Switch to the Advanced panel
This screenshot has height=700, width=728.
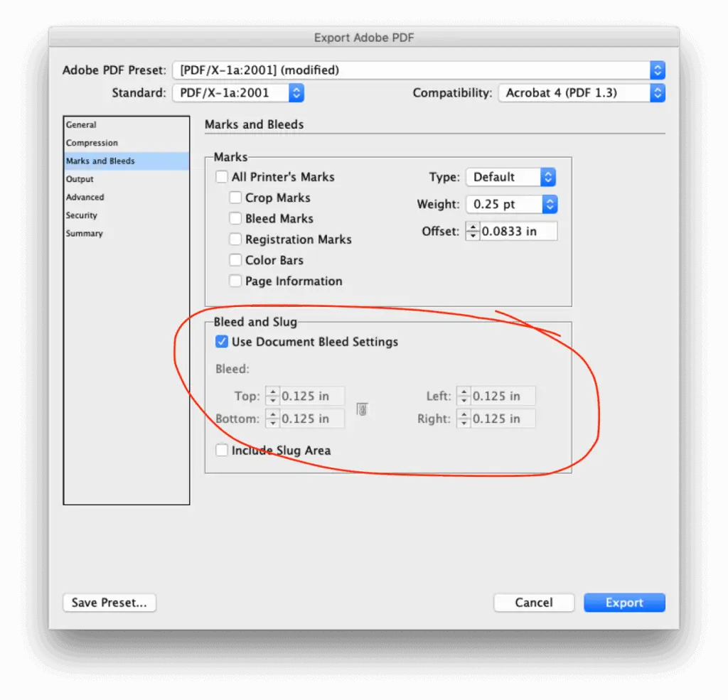click(127, 198)
